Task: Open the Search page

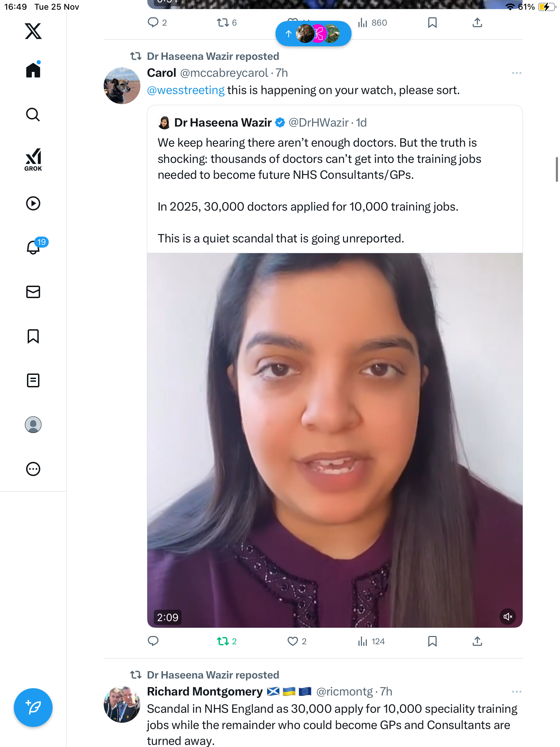Action: [33, 114]
